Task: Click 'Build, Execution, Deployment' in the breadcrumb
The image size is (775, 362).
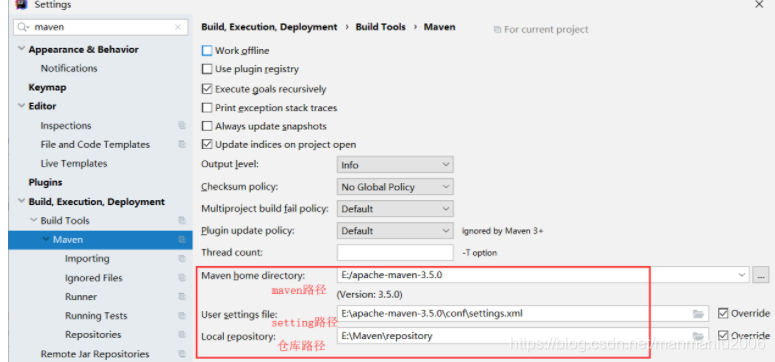Action: (269, 27)
